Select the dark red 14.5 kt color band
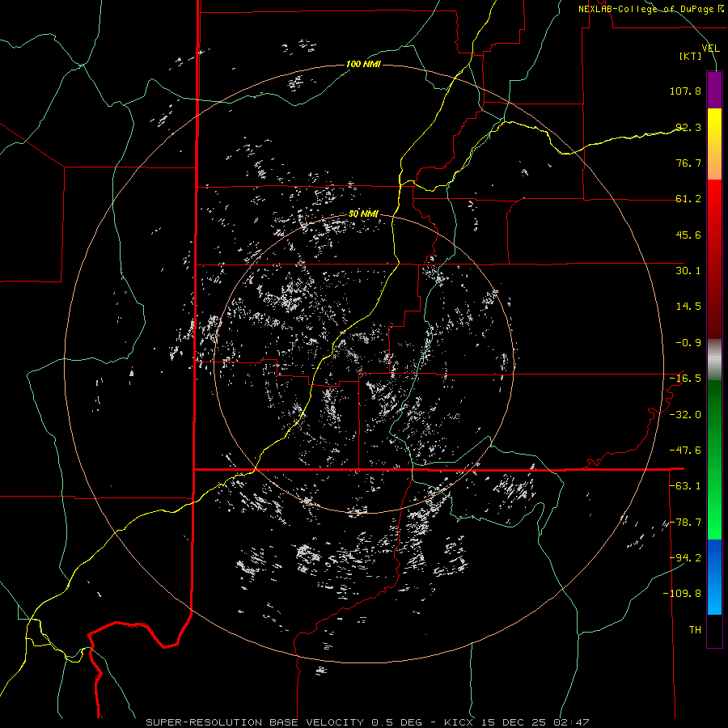The height and width of the screenshot is (728, 728). click(714, 307)
